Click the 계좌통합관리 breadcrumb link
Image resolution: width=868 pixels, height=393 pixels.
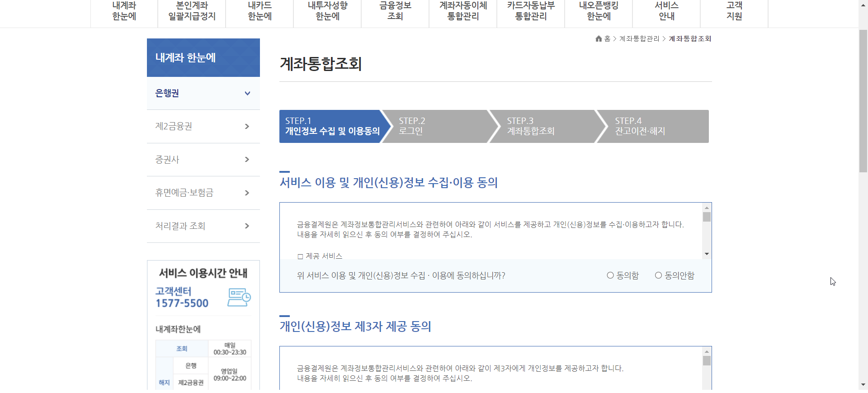(639, 39)
